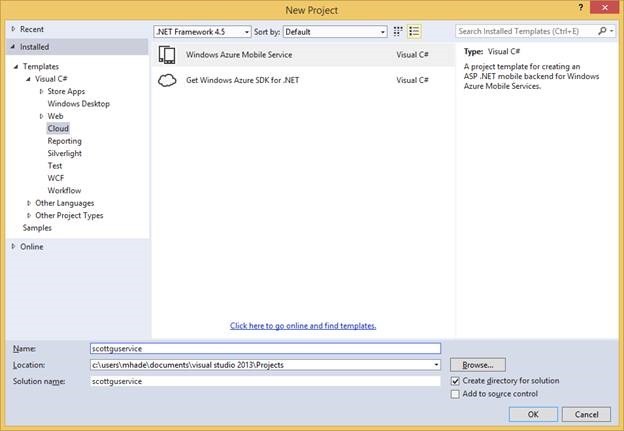Switch to medium icons list view
This screenshot has width=624, height=431.
(x=414, y=31)
